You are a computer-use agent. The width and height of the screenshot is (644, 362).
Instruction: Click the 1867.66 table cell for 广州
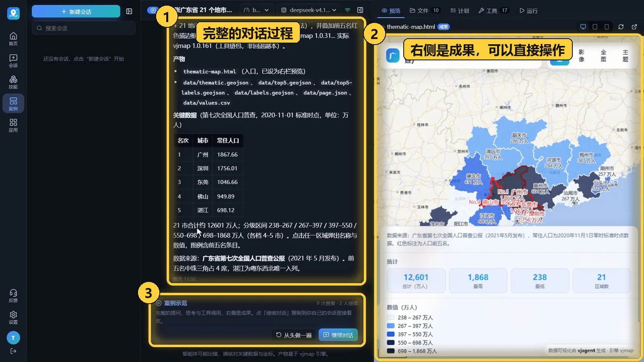[x=227, y=154]
